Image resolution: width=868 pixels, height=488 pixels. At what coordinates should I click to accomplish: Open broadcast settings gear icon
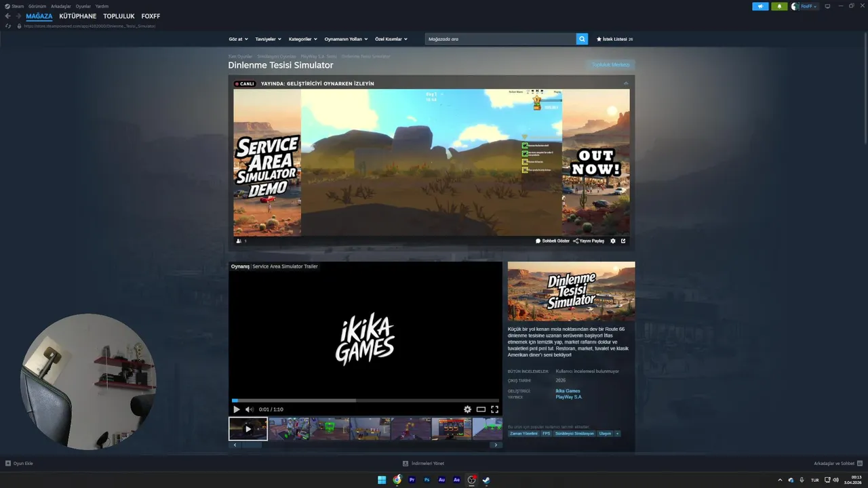tap(613, 241)
